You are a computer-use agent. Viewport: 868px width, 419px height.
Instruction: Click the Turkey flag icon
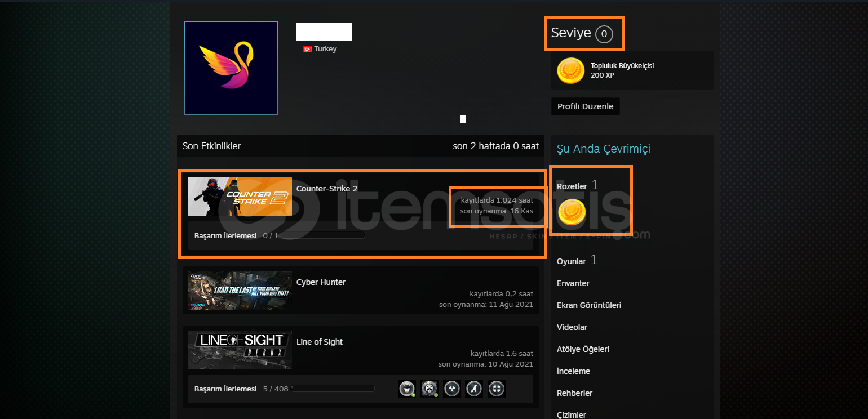click(308, 49)
